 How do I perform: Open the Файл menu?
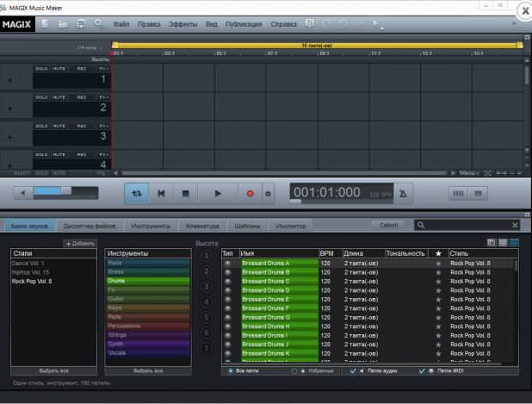point(121,24)
